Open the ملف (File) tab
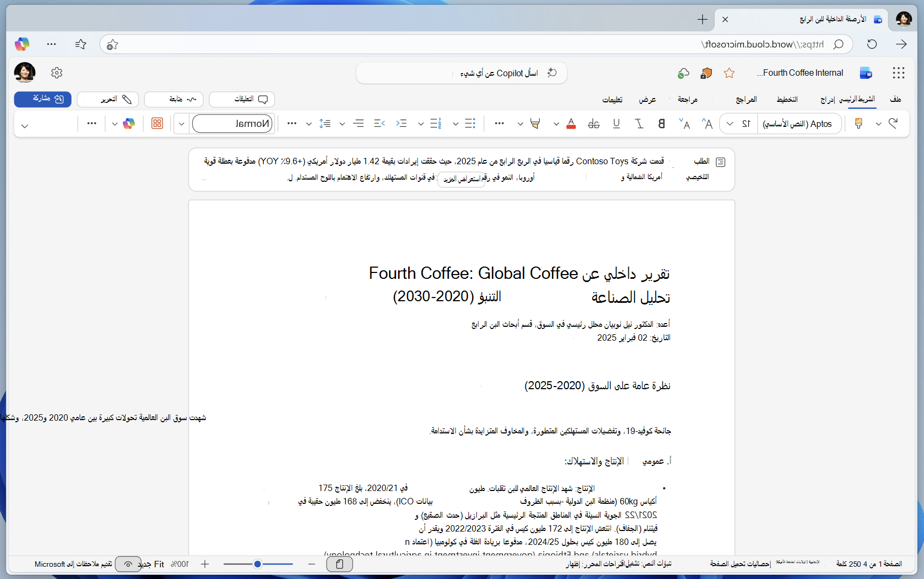 tap(895, 99)
